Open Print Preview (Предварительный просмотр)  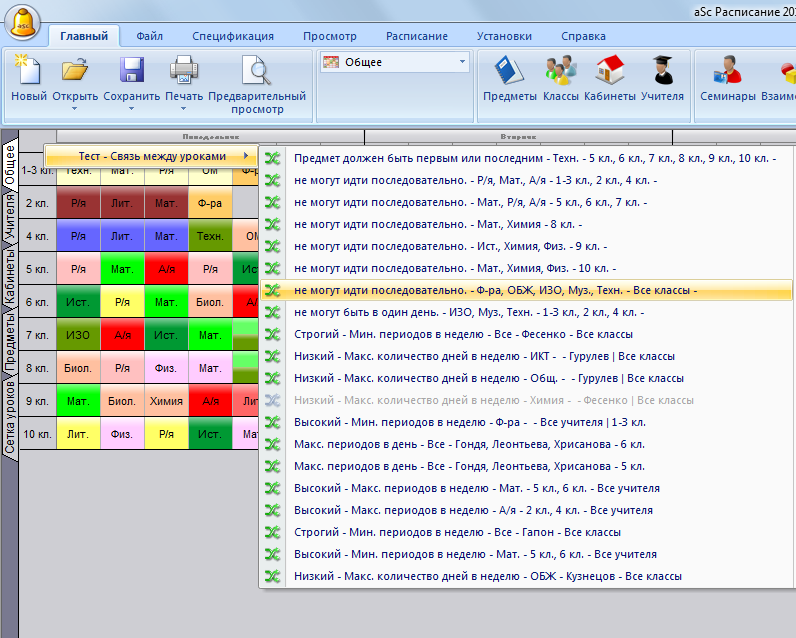(257, 72)
